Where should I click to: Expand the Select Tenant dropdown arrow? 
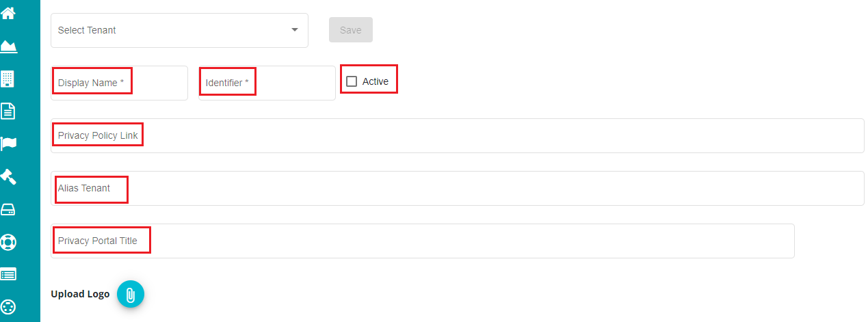click(x=295, y=30)
